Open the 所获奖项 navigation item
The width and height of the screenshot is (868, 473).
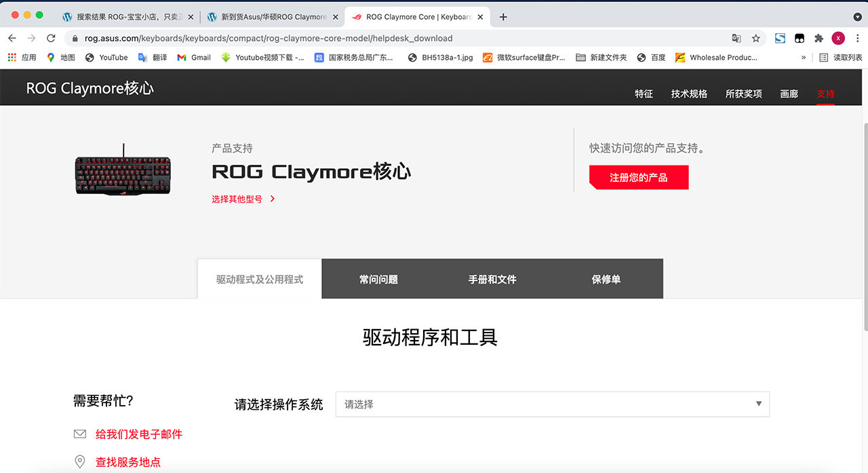tap(743, 94)
